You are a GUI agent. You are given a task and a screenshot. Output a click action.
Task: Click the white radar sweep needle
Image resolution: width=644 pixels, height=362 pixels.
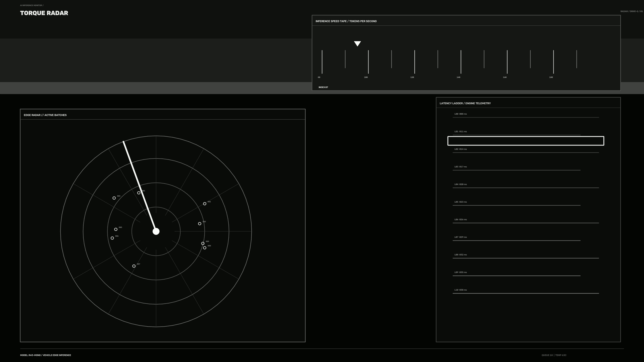pyautogui.click(x=140, y=186)
